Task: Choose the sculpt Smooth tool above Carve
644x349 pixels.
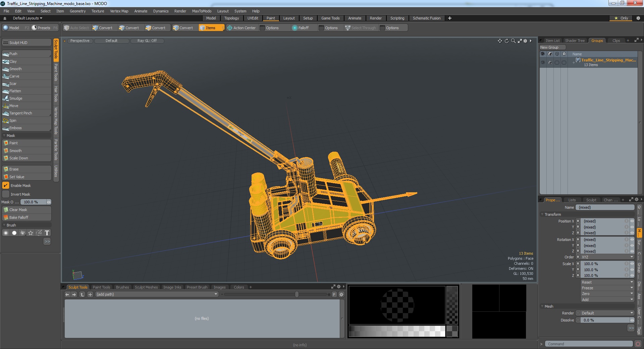Action: tap(26, 69)
